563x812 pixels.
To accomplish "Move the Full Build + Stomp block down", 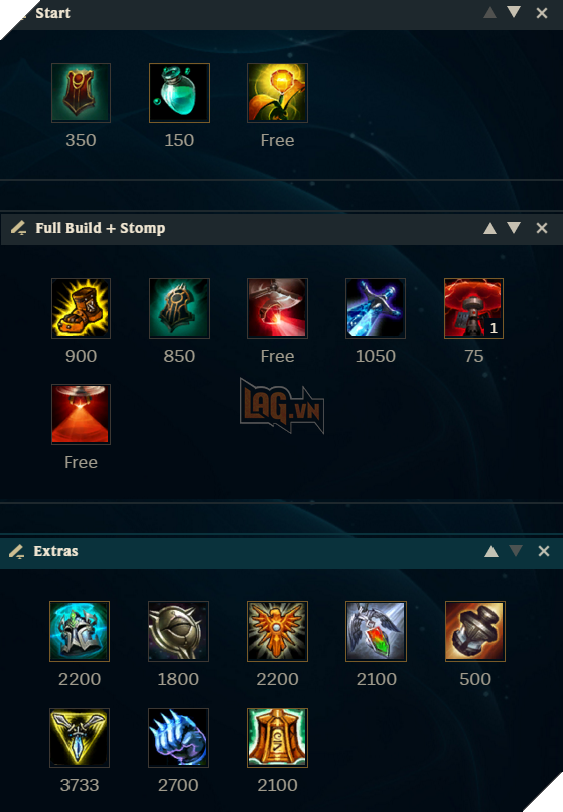I will (514, 228).
